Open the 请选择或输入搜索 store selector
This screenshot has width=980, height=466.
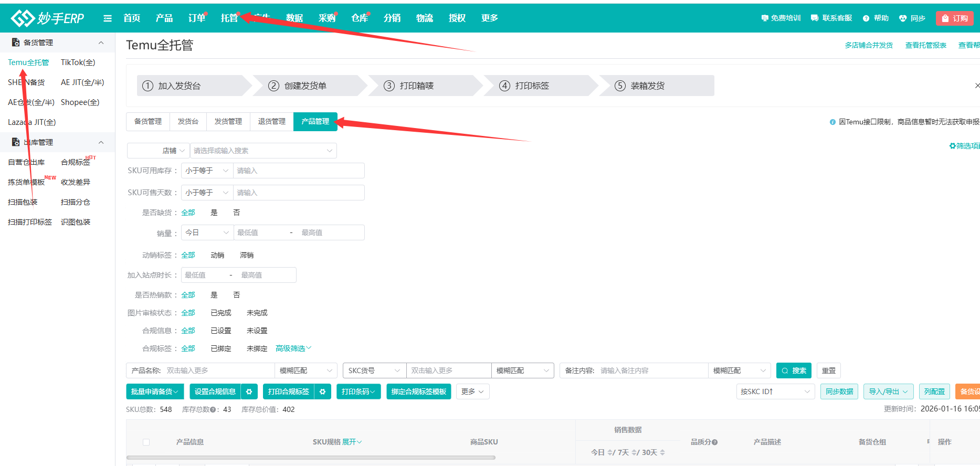point(264,151)
